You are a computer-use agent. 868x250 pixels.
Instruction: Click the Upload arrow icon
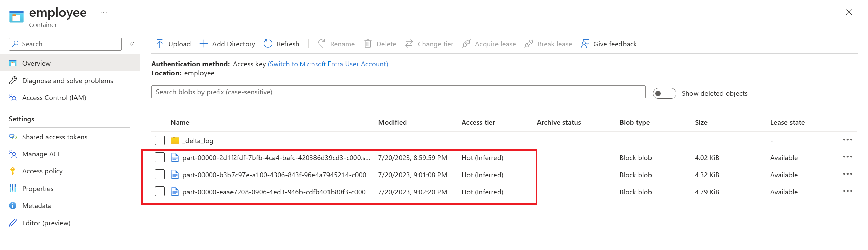click(x=159, y=44)
